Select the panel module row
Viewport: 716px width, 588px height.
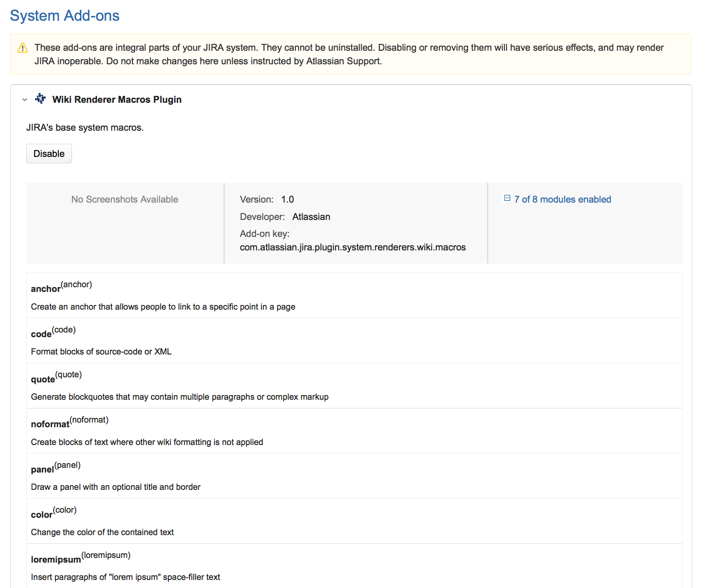click(x=354, y=476)
